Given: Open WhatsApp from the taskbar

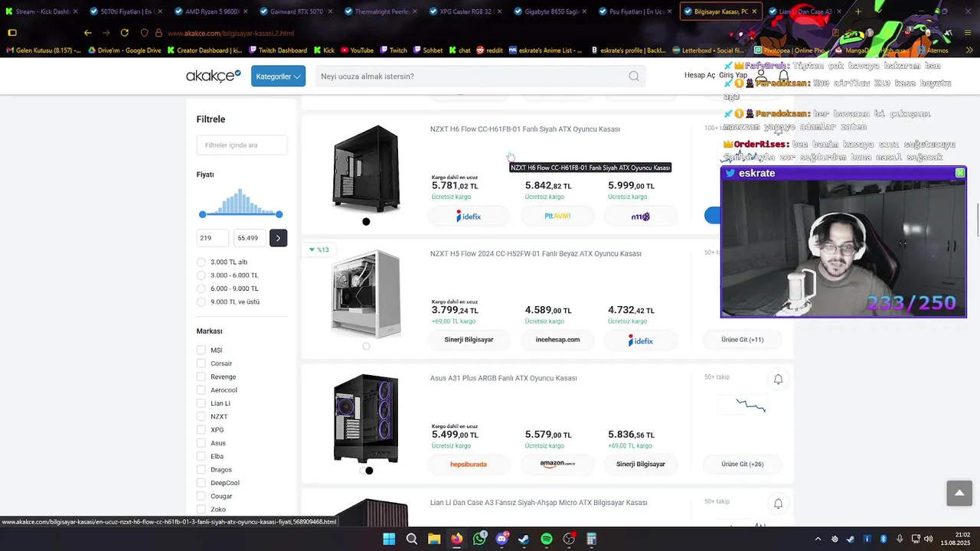Looking at the screenshot, I should (479, 539).
